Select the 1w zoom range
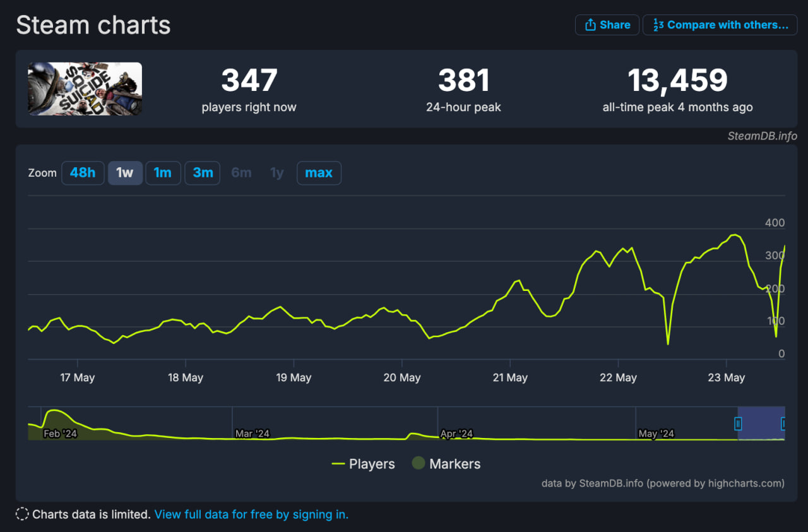Image resolution: width=808 pixels, height=532 pixels. (125, 173)
